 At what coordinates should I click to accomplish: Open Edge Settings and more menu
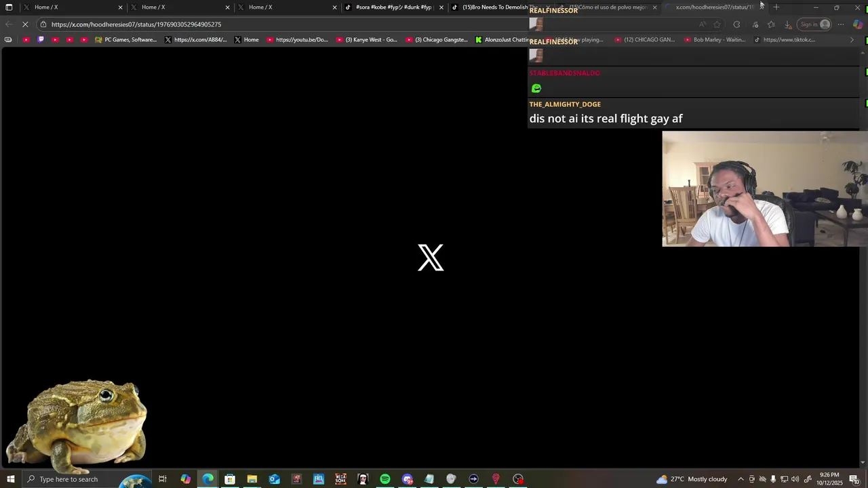click(x=841, y=24)
